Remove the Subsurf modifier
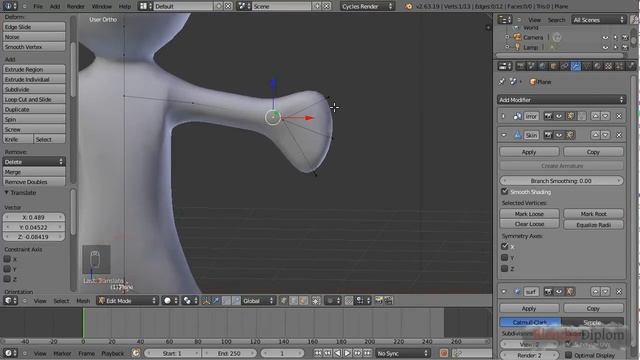 click(x=619, y=292)
